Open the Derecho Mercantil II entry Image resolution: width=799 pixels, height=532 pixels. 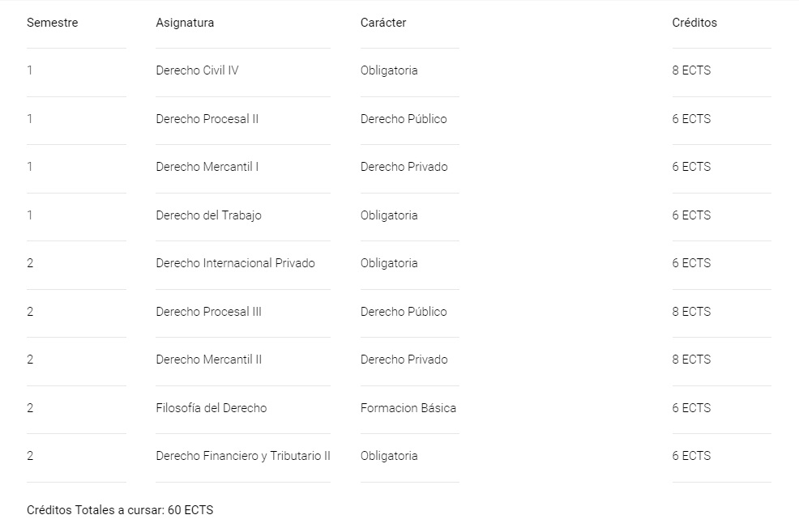pos(209,360)
